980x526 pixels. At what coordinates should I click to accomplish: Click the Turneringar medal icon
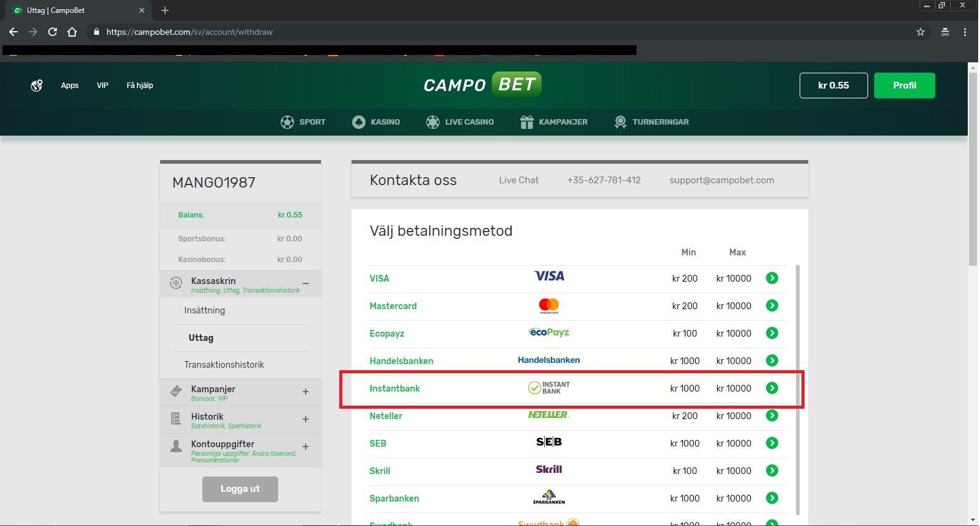(621, 122)
